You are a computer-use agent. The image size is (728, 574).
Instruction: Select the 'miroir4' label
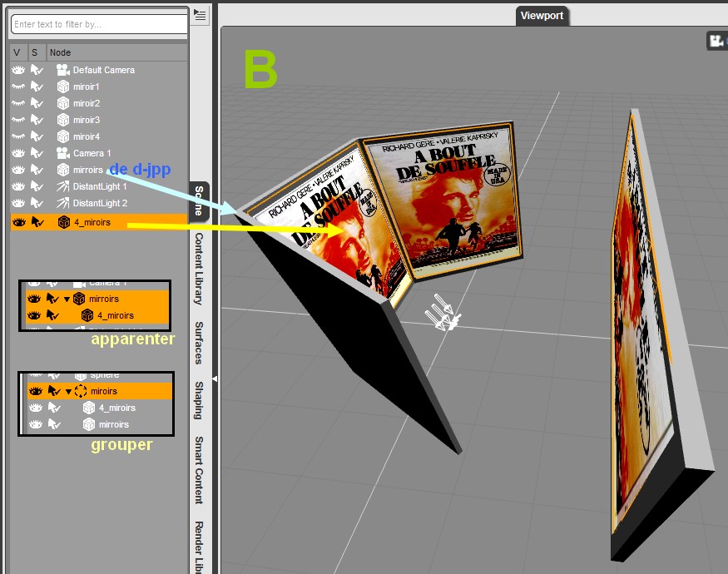87,137
